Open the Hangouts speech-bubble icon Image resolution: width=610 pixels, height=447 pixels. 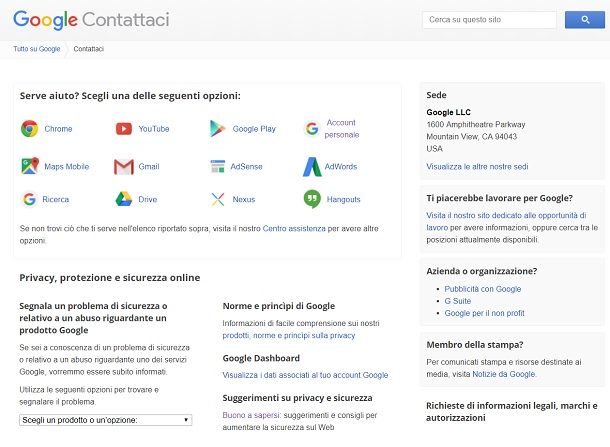point(312,199)
